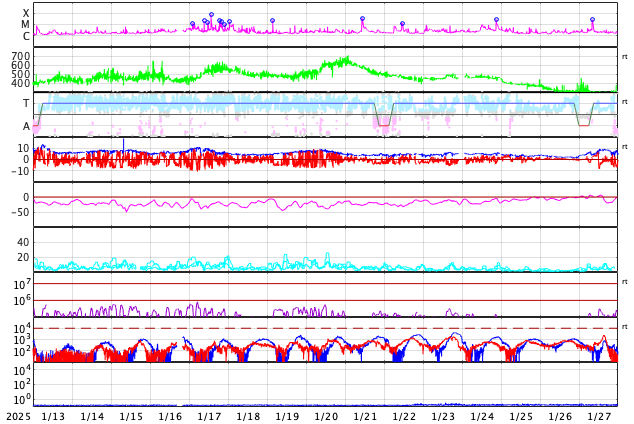The height and width of the screenshot is (424, 634).
Task: Select the 1/16 date label
Action: coord(170,417)
